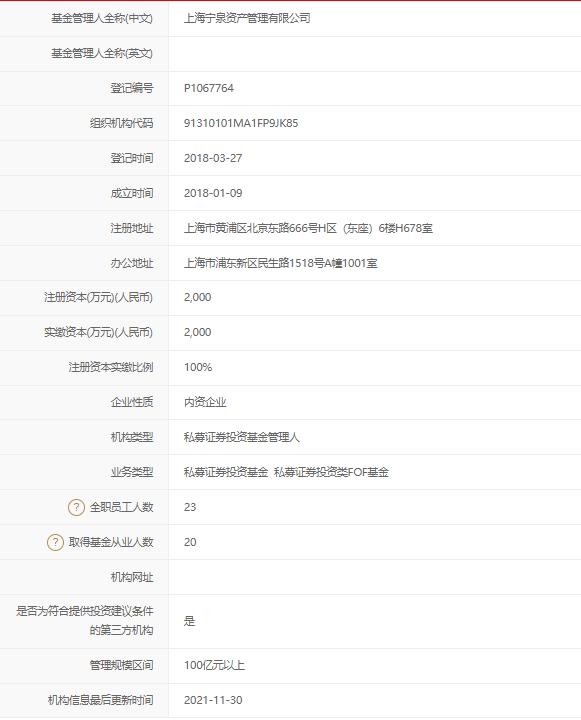Click the help icon beside 取得基金从业人数
Image resolution: width=581 pixels, height=720 pixels.
[x=55, y=542]
